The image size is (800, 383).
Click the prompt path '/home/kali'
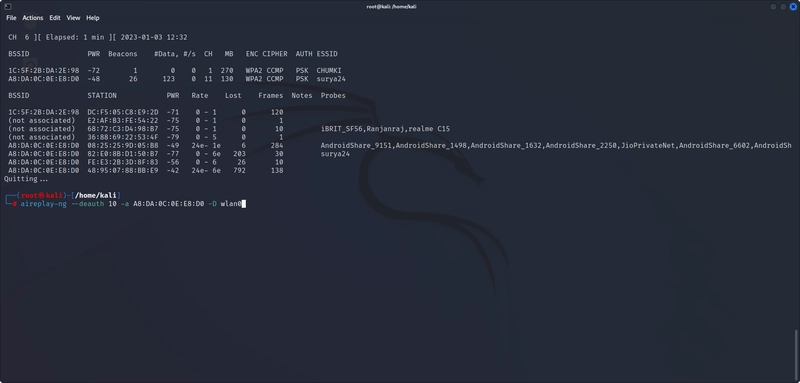[x=96, y=195]
